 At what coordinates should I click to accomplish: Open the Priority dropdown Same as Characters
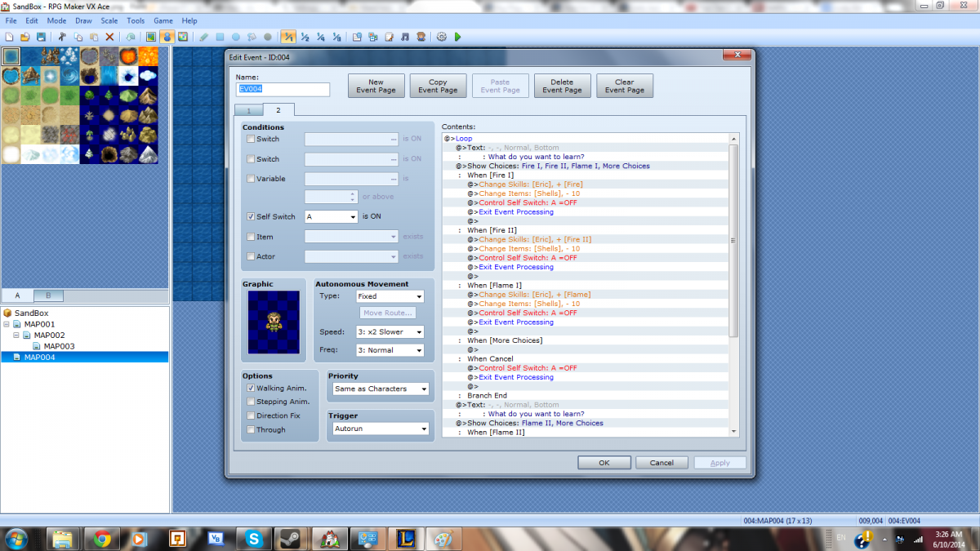pos(381,389)
